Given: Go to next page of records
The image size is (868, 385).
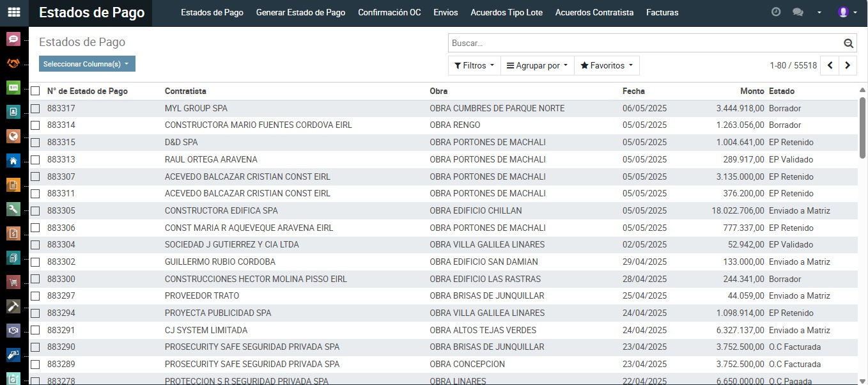Looking at the screenshot, I should coord(848,65).
